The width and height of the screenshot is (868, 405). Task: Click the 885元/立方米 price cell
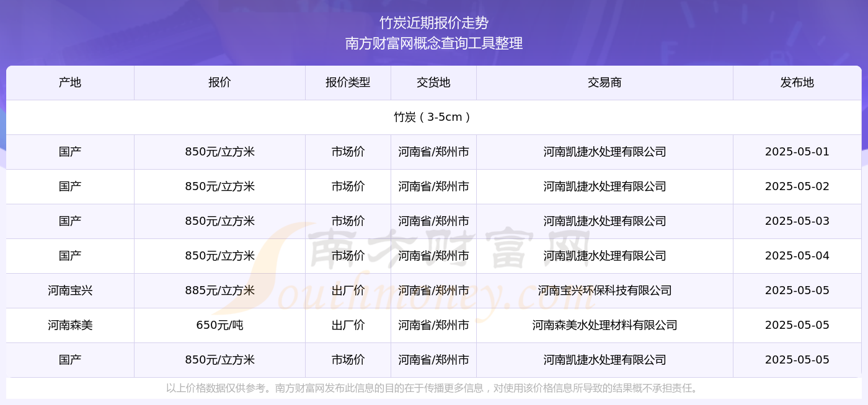[219, 290]
